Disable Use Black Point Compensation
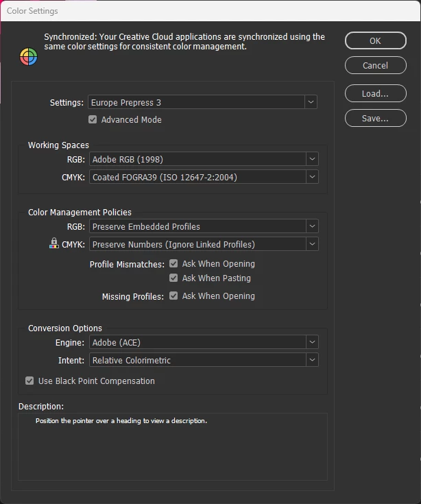The height and width of the screenshot is (504, 421). 29,381
